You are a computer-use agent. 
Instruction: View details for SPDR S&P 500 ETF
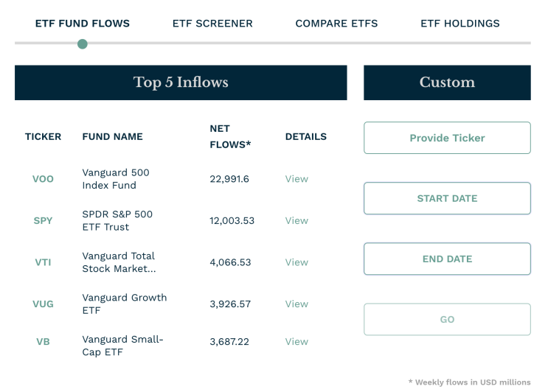pos(296,220)
